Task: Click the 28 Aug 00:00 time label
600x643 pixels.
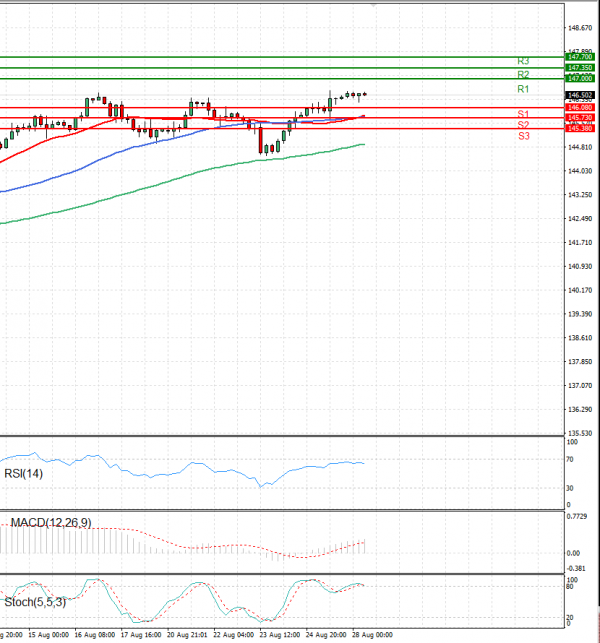Action: pos(372,635)
